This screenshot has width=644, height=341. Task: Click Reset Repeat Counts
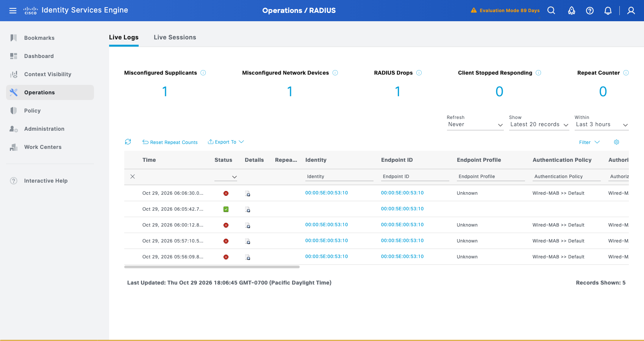pos(170,142)
